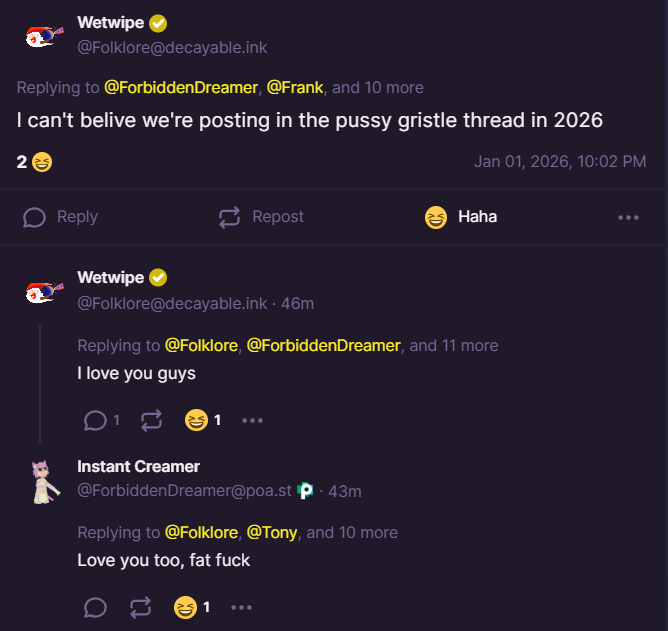Click reply bubble icon on Instant Creamer's post
668x631 pixels.
95,607
